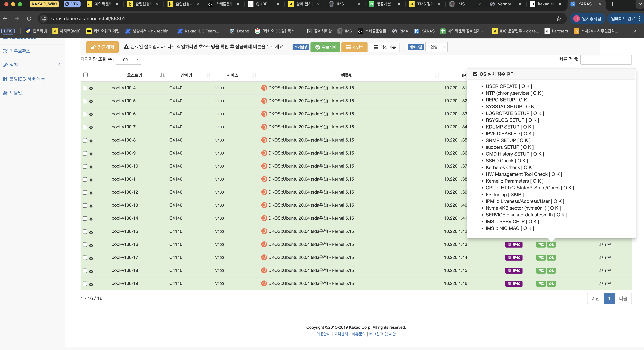Expand 설정 sidebar section
The image size is (644, 350).
coord(32,65)
